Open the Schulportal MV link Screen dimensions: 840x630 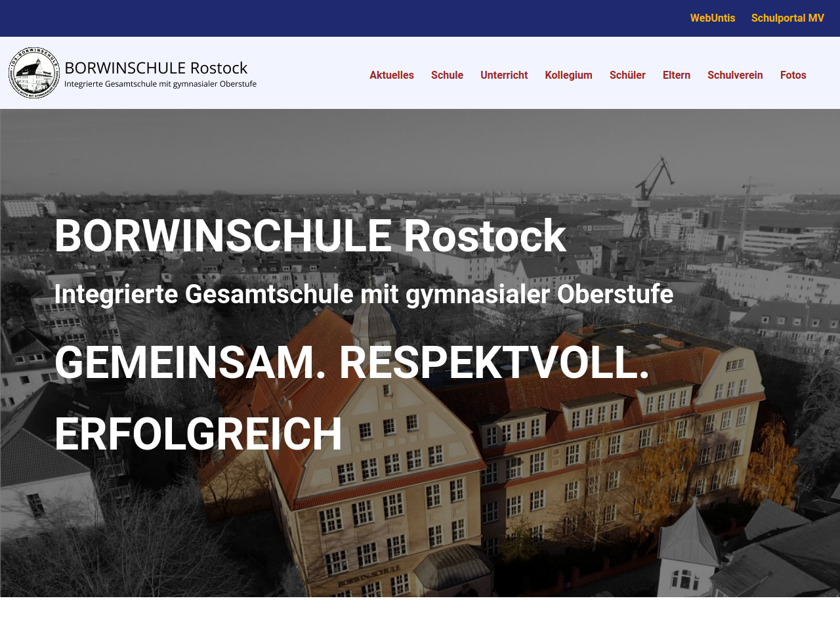coord(787,18)
